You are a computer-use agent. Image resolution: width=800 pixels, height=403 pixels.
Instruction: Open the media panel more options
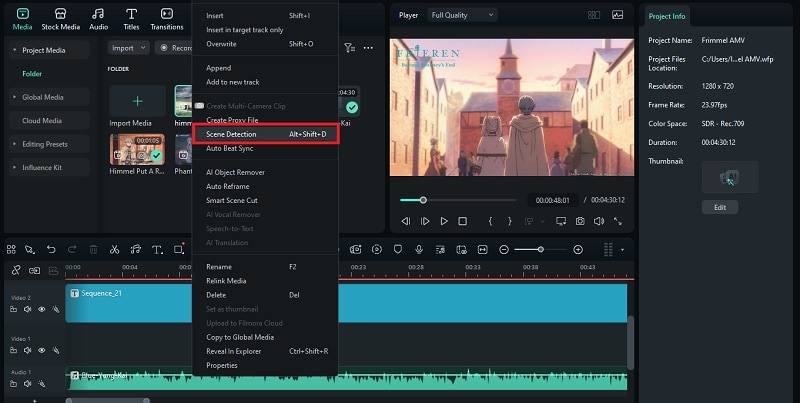pos(368,48)
